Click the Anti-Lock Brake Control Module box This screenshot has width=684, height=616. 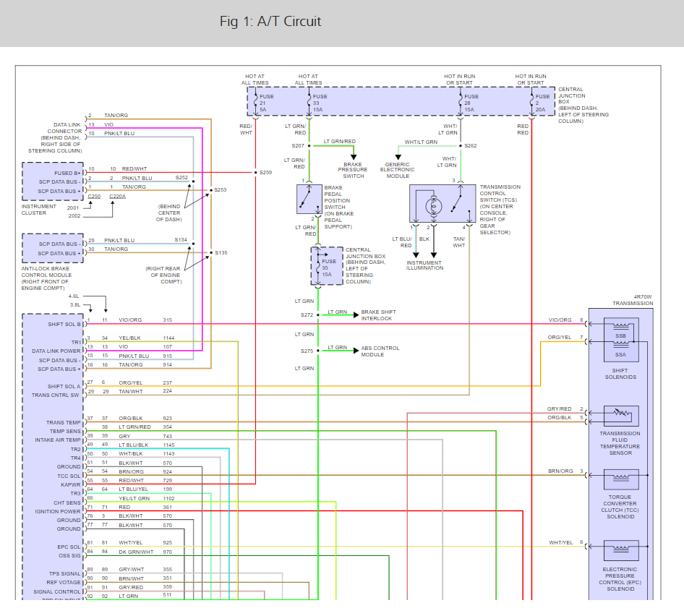(x=53, y=248)
